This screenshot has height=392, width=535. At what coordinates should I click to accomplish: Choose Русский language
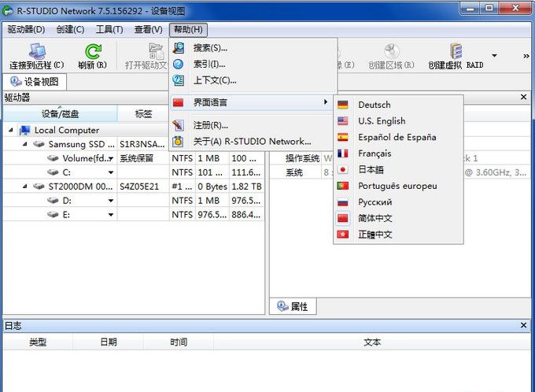(x=398, y=202)
